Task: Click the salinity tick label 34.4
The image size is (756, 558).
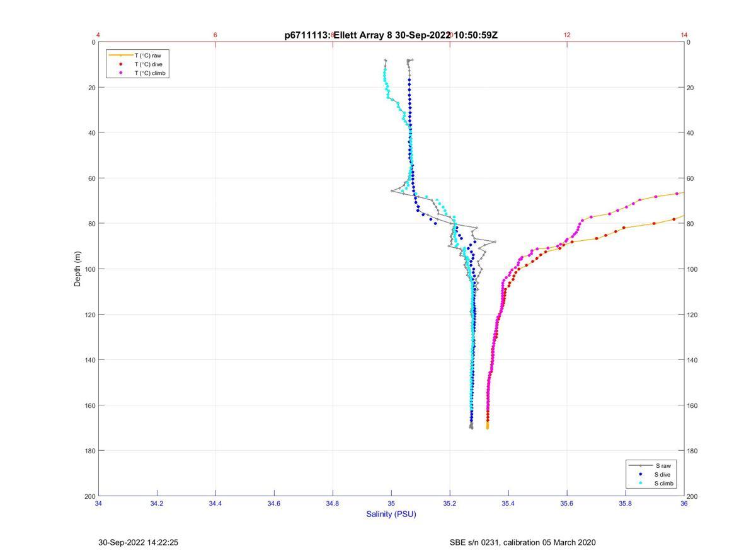Action: [x=215, y=503]
